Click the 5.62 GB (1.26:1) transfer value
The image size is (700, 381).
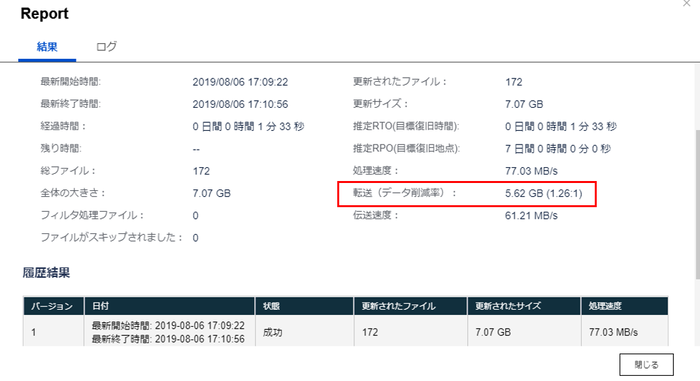pos(543,193)
